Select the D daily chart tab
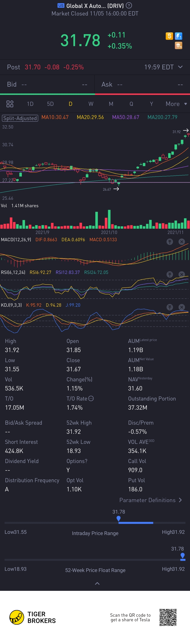 click(x=71, y=104)
